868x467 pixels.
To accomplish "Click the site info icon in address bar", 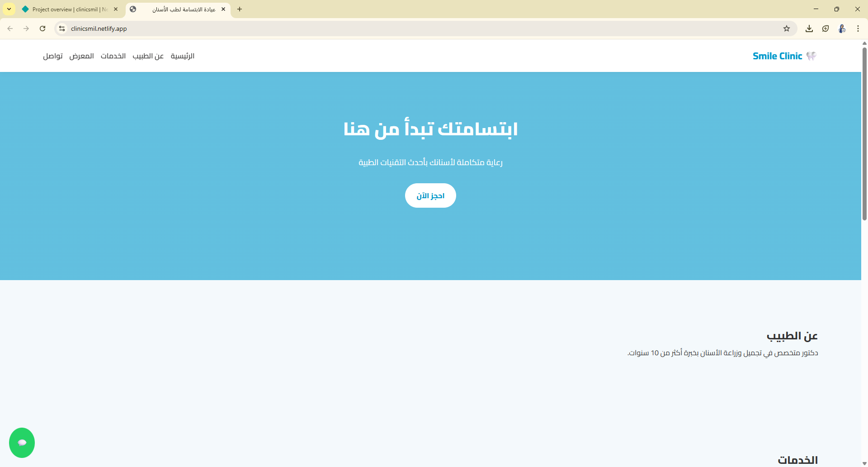I will point(61,28).
